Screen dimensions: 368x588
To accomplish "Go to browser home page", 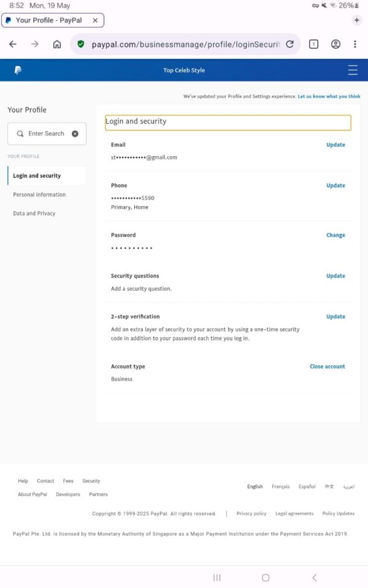I will (x=57, y=44).
